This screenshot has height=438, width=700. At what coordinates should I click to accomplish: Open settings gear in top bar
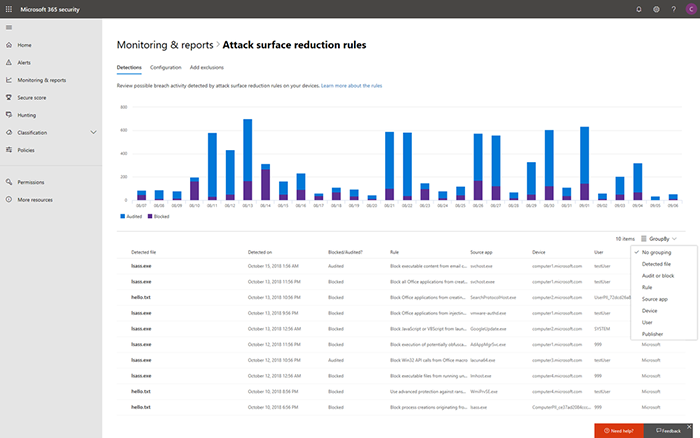656,8
